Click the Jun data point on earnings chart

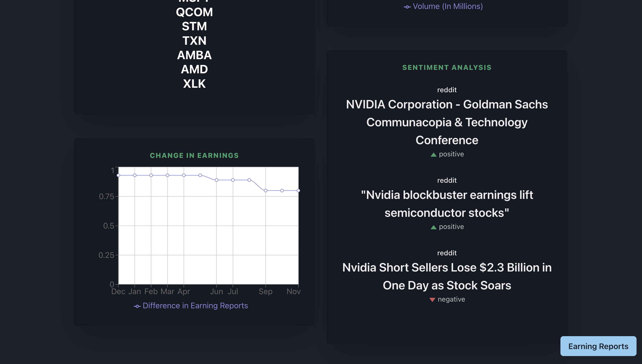click(x=217, y=180)
